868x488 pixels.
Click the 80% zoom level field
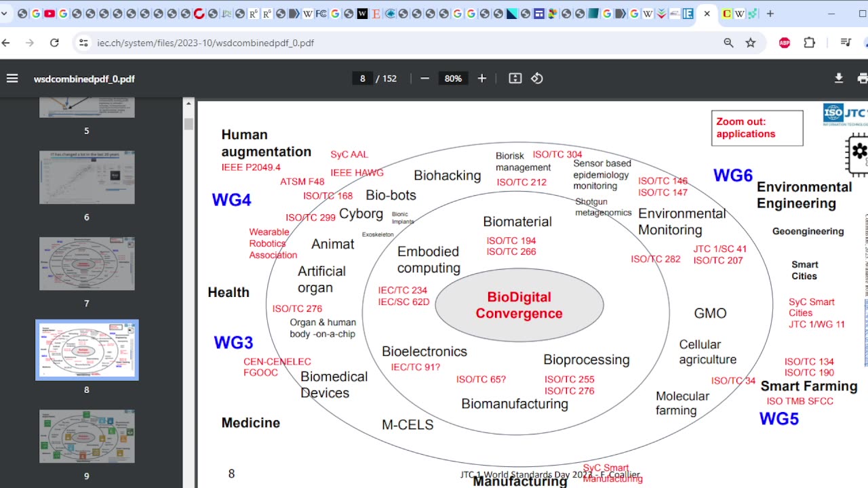point(453,79)
